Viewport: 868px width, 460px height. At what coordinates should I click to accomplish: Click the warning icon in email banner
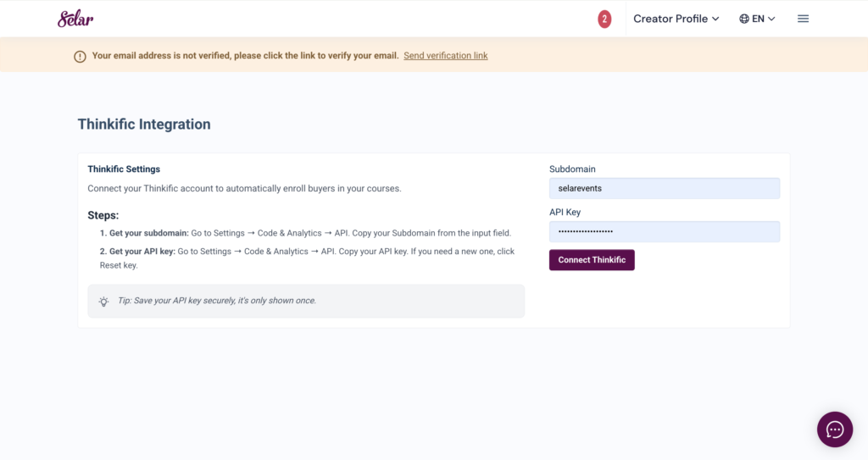coord(80,56)
